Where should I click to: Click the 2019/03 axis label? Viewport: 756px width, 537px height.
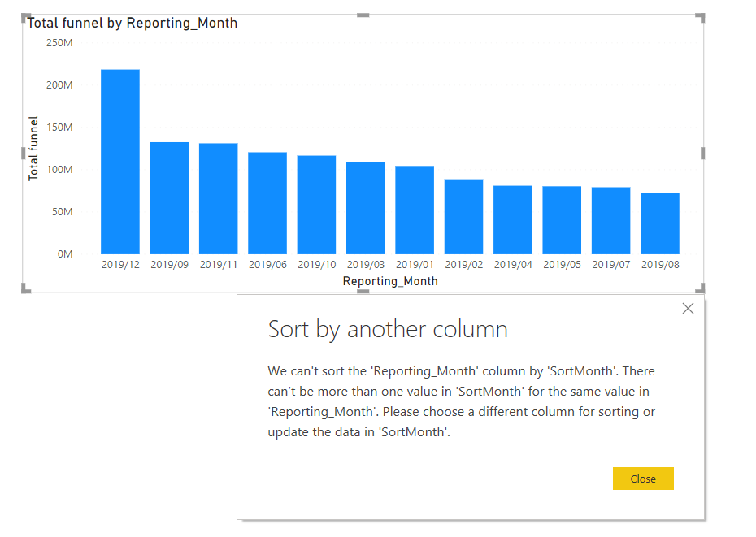click(x=366, y=265)
